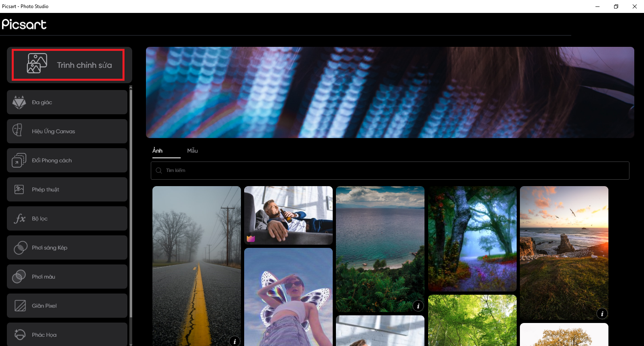
Task: Open the Đa giác tool
Action: point(67,102)
